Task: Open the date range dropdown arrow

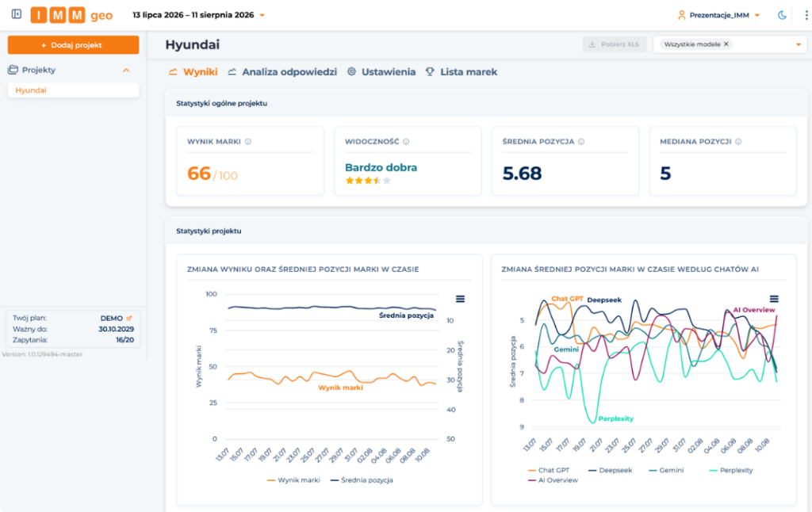Action: click(x=262, y=16)
